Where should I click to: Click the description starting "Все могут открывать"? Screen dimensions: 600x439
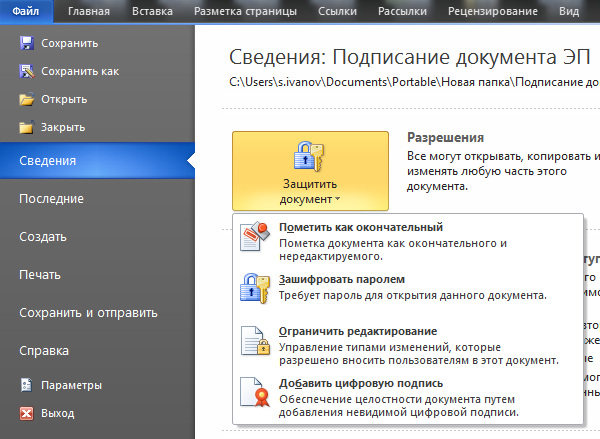(x=503, y=171)
